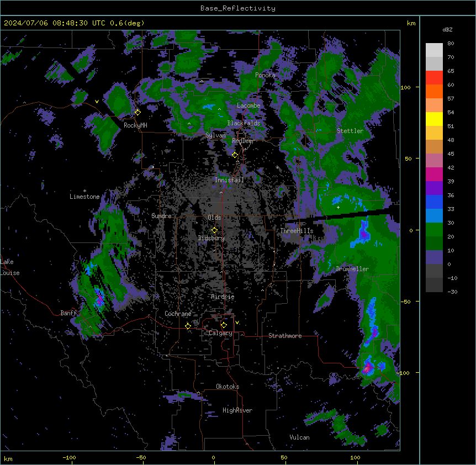Click the km unit label at top right
Screen dimensions: 476x465
tap(411, 23)
